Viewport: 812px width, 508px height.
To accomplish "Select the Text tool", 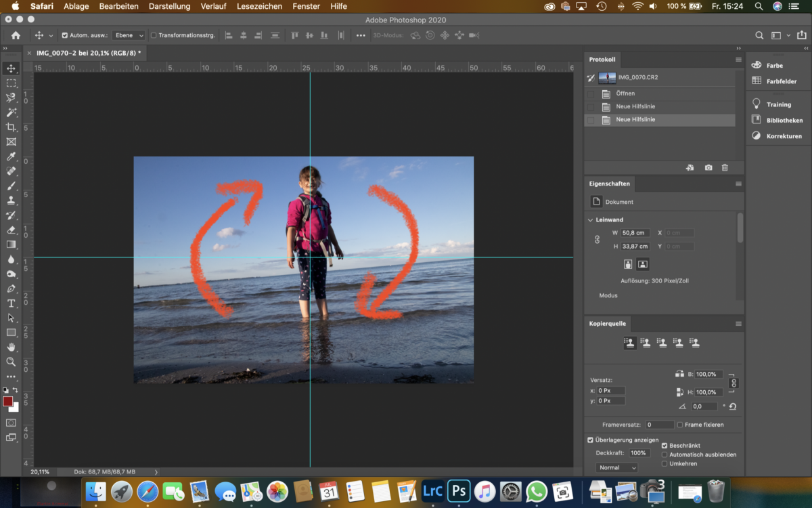I will 12,303.
